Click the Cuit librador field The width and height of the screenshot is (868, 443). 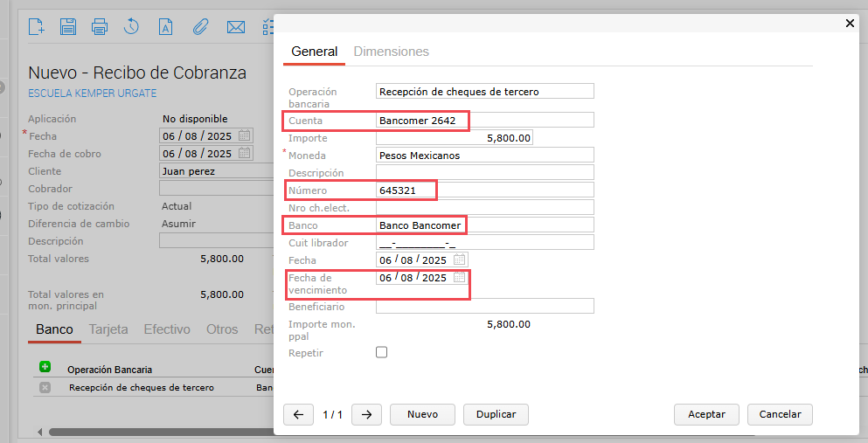tap(485, 242)
